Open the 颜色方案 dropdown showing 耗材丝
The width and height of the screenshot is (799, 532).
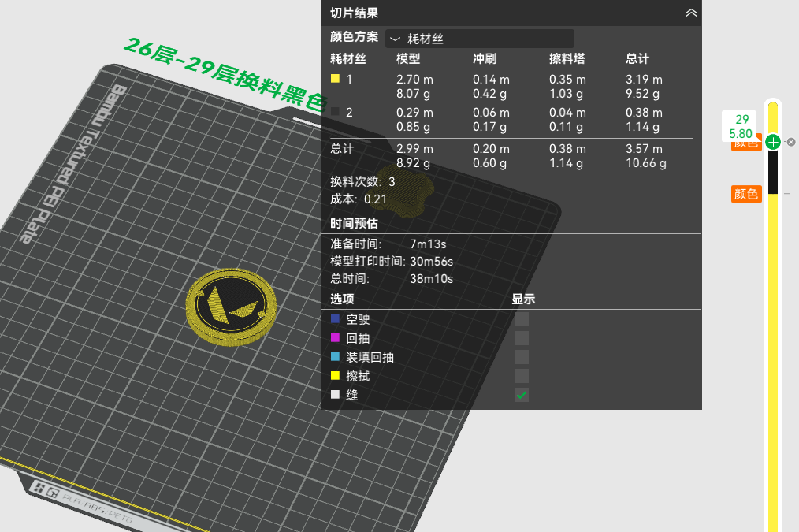tap(480, 39)
